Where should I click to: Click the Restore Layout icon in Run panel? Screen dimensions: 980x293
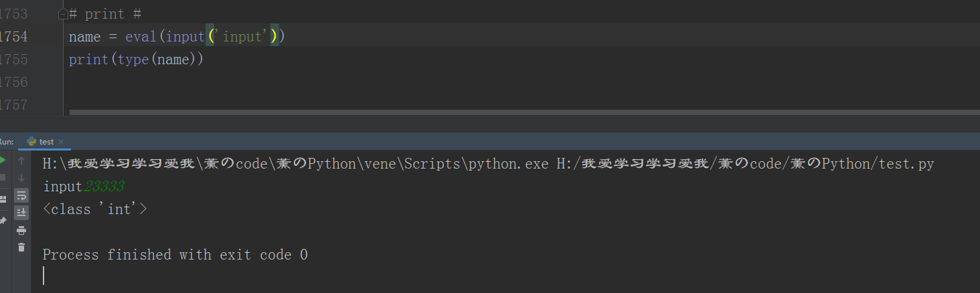click(x=3, y=199)
